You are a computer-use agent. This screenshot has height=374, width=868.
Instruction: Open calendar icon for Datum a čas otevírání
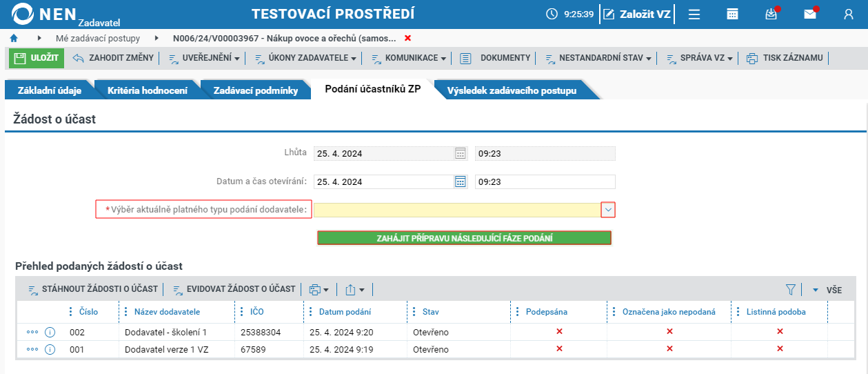click(461, 181)
